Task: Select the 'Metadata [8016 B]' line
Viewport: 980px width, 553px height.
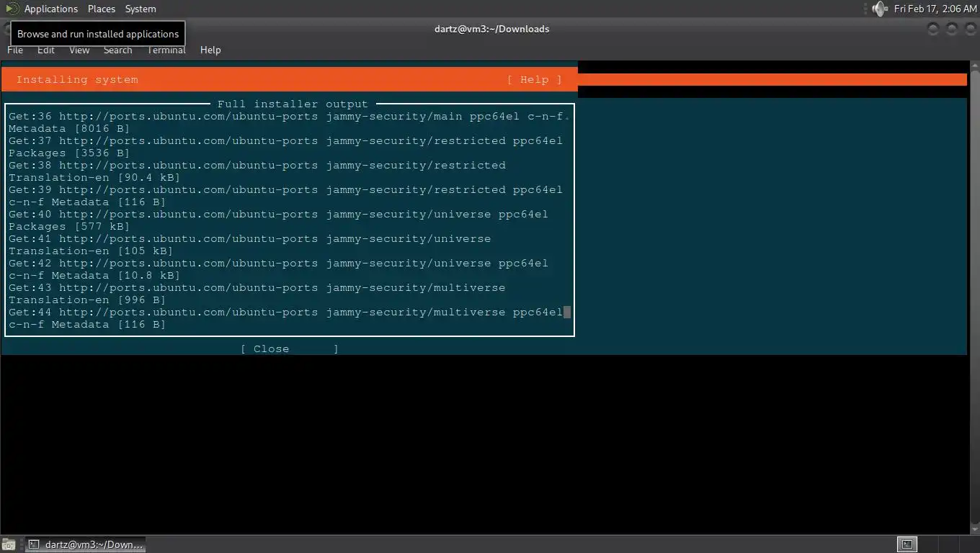Action: click(69, 129)
